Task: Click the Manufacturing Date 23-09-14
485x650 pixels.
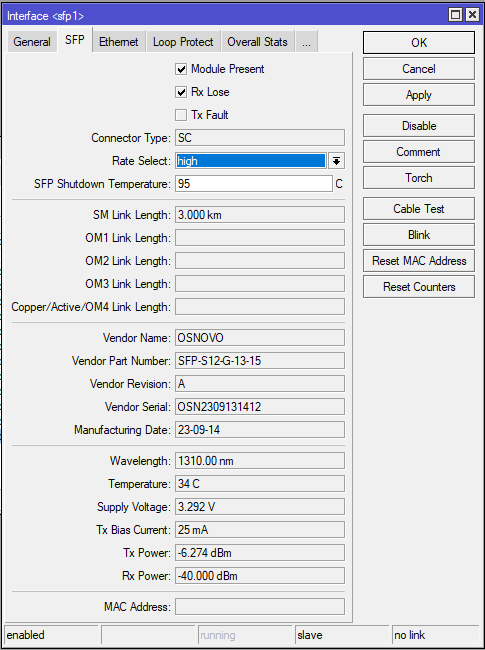Action: click(260, 430)
